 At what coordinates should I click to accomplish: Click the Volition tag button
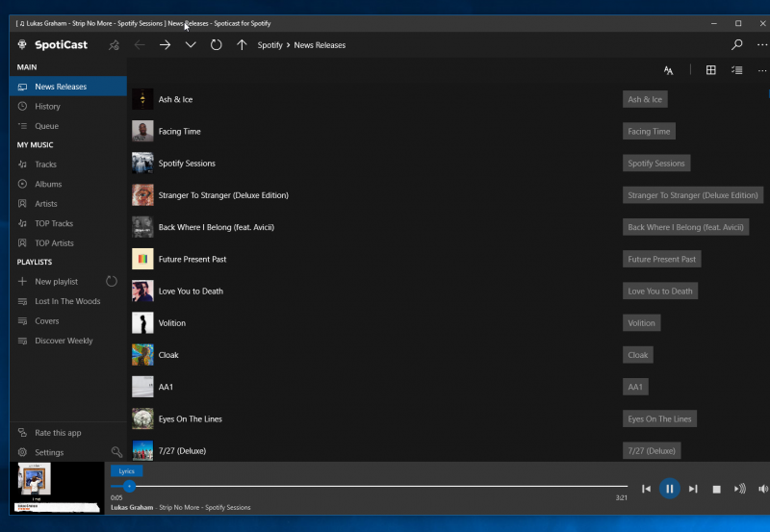(641, 323)
